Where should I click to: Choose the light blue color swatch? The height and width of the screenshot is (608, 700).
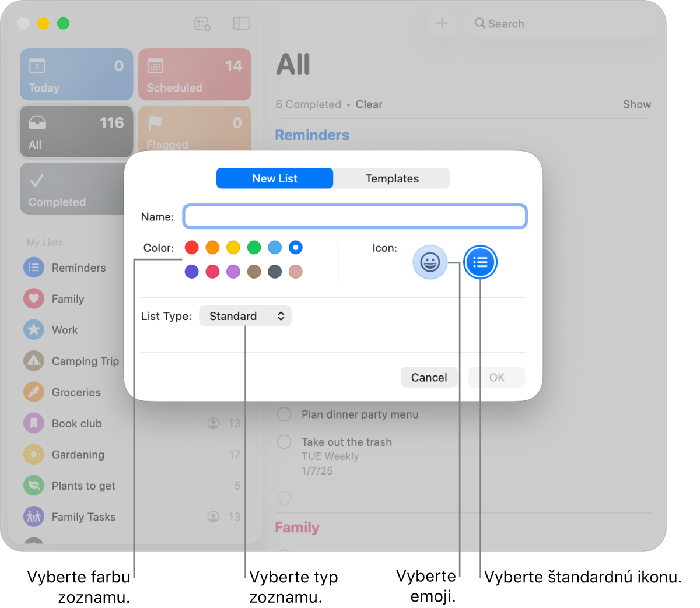pyautogui.click(x=275, y=248)
